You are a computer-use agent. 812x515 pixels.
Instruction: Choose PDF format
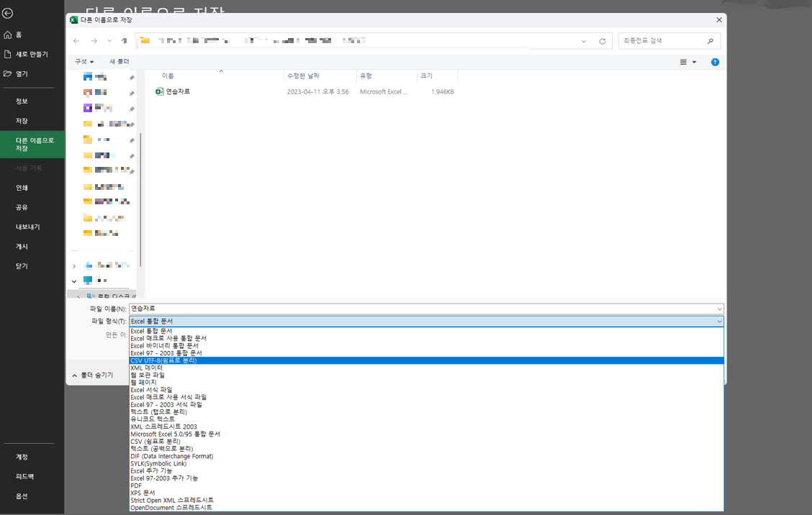pyautogui.click(x=426, y=486)
